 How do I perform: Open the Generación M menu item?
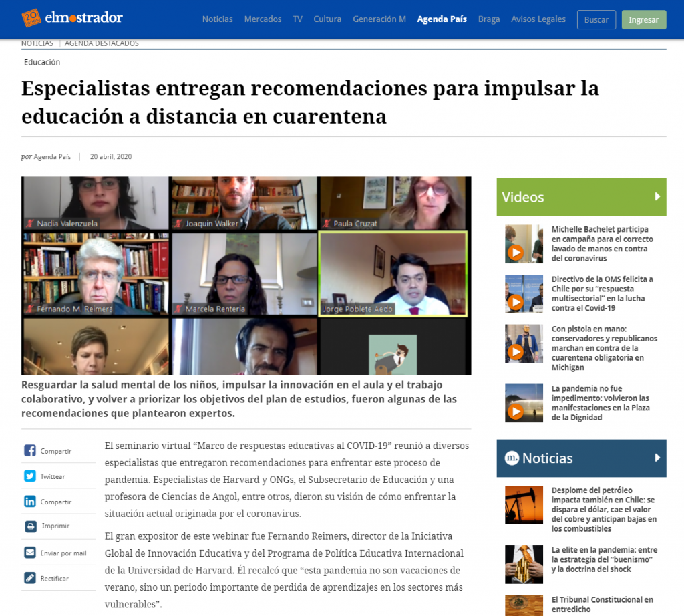[x=379, y=19]
